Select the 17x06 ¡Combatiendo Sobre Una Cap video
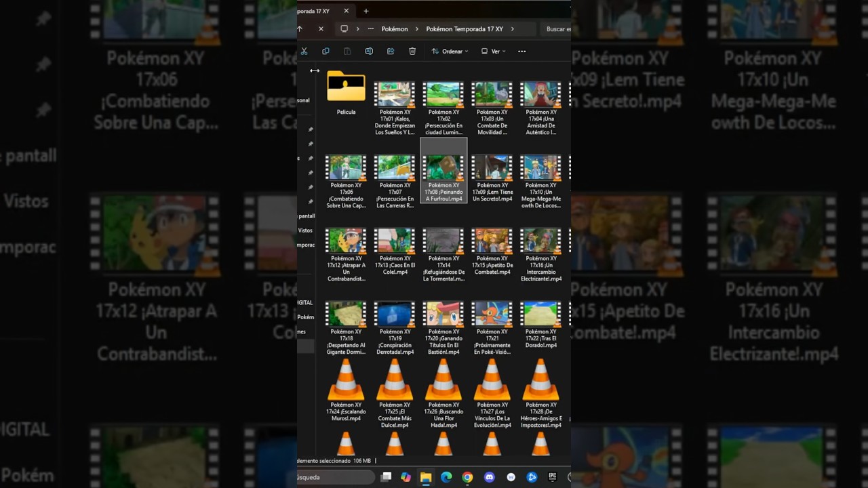 (x=346, y=181)
